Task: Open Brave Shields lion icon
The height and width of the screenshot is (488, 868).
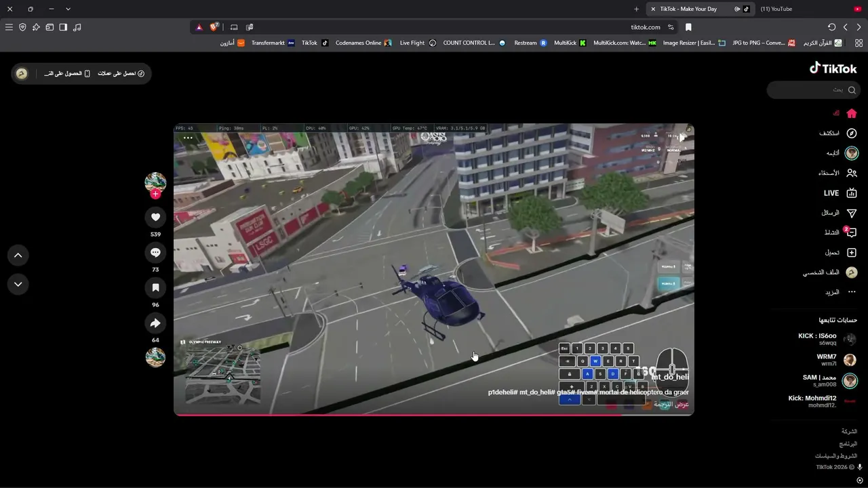Action: 214,27
